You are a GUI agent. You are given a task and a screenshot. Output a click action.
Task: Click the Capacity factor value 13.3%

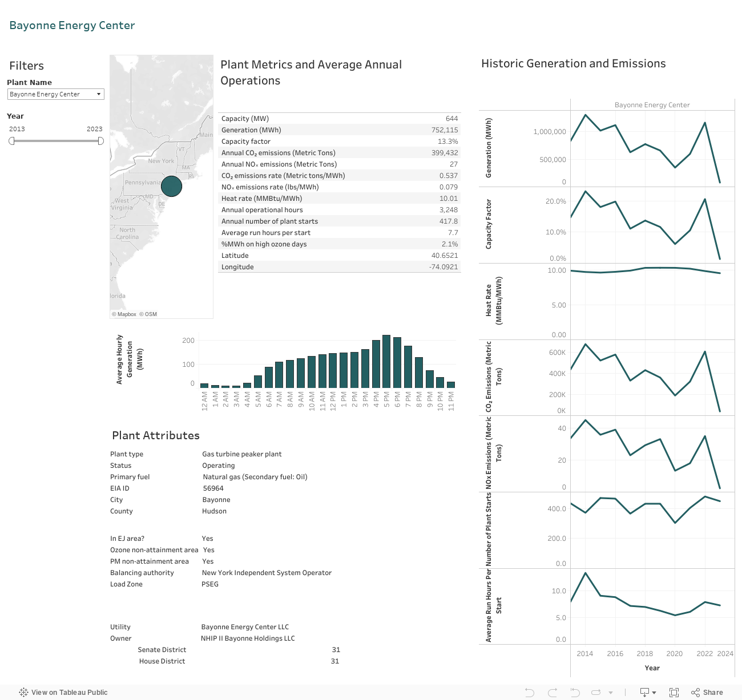point(448,141)
